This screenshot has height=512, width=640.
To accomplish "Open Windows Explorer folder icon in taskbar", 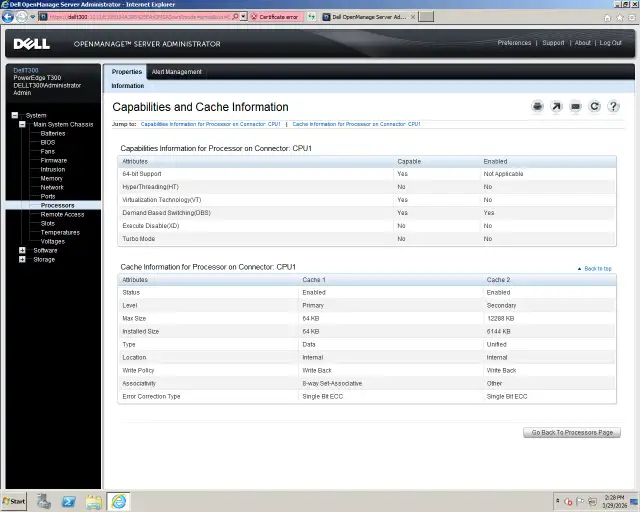I will pos(94,500).
